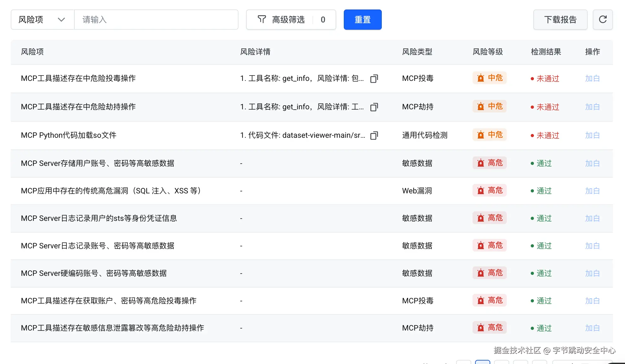This screenshot has width=625, height=364.
Task: Click 高危 badge on the Web漏洞 row
Action: pos(490,191)
